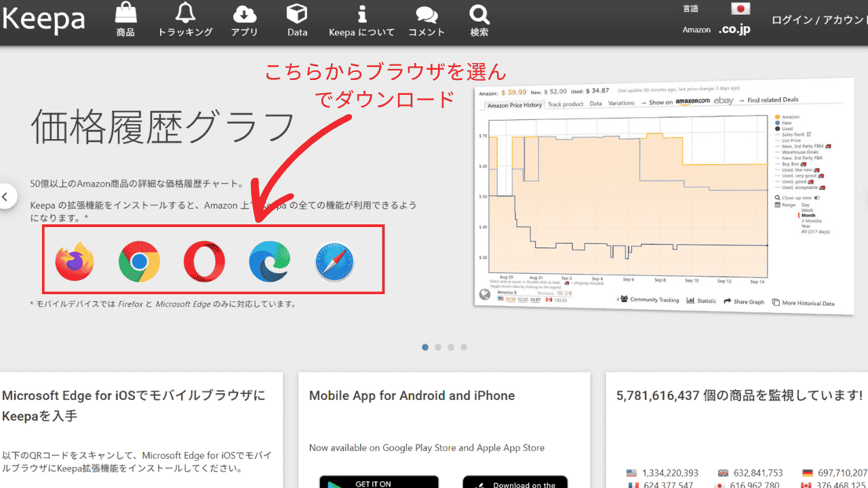The height and width of the screenshot is (488, 868).
Task: Click ログイン / アカウント link
Action: (819, 20)
